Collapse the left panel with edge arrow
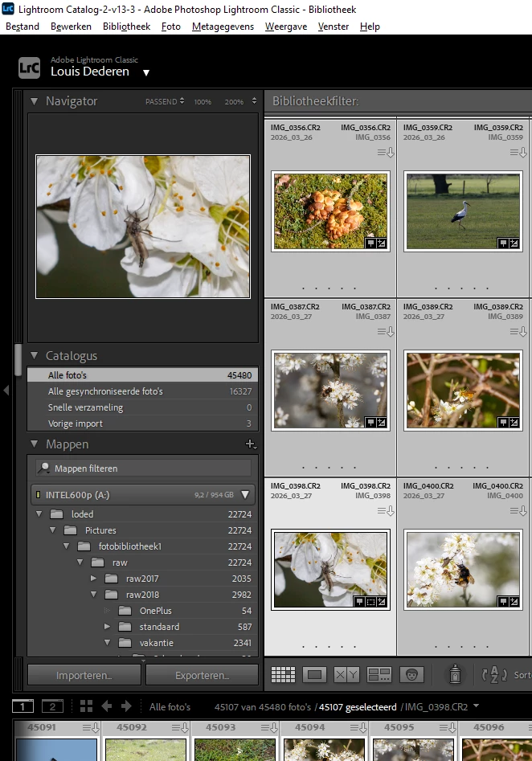Viewport: 532px width, 761px height. coord(6,390)
